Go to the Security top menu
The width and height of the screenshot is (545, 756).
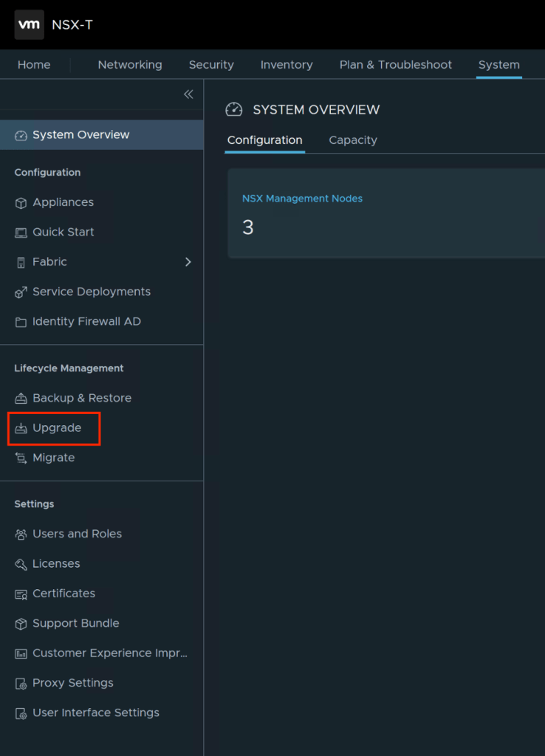(x=211, y=65)
